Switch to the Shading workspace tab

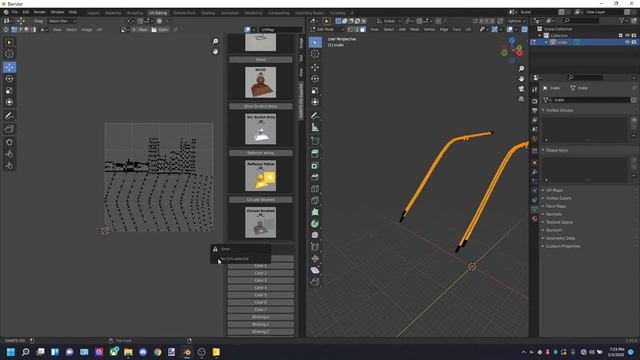click(x=208, y=13)
